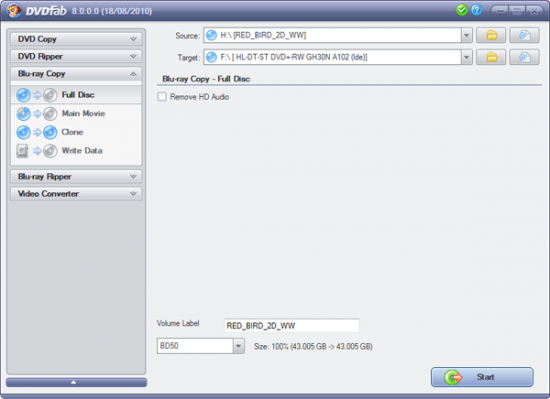Click the disc icon in Source field
The width and height of the screenshot is (550, 399).
212,35
